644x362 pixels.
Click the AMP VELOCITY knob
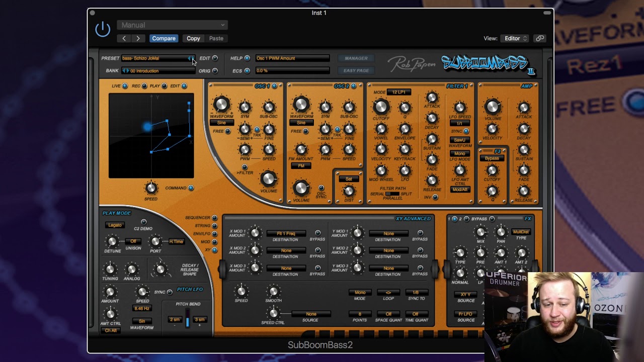492,128
